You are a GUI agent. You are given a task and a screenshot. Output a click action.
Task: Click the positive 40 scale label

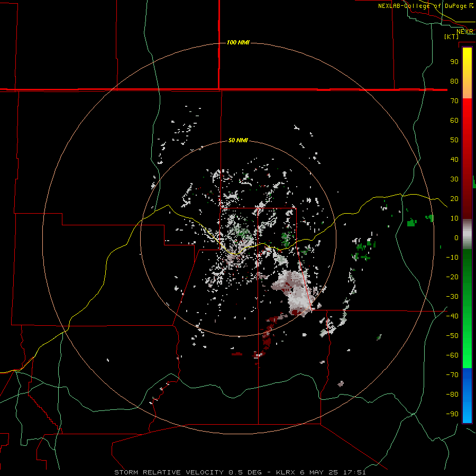tap(454, 159)
